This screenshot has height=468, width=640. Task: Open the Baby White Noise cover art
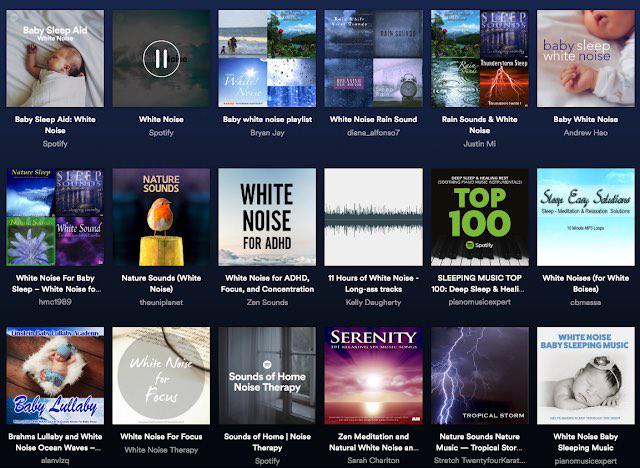[586, 58]
